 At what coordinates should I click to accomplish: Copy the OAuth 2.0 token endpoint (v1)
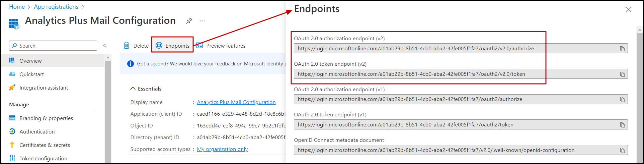point(622,125)
